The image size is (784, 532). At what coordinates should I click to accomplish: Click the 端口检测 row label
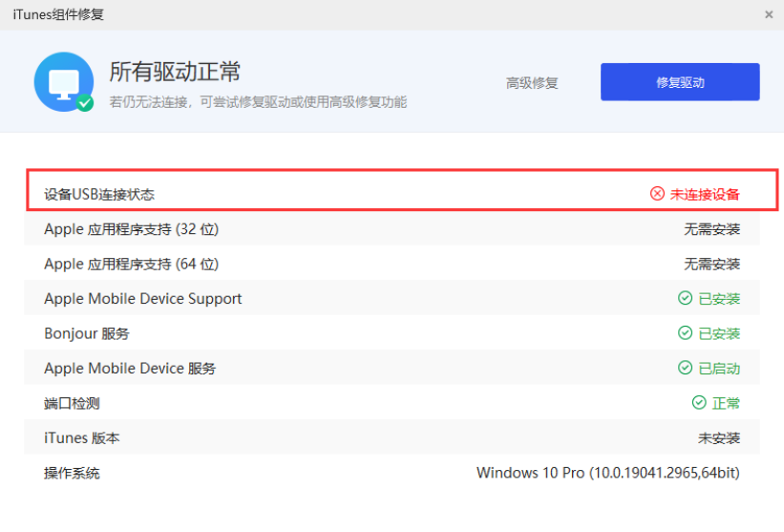pos(72,403)
